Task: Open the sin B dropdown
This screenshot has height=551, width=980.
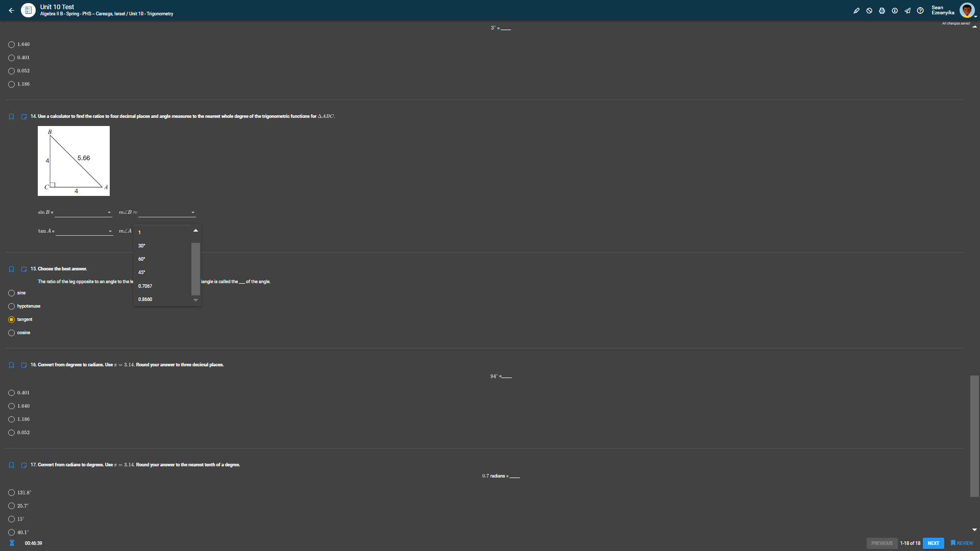Action: 83,213
